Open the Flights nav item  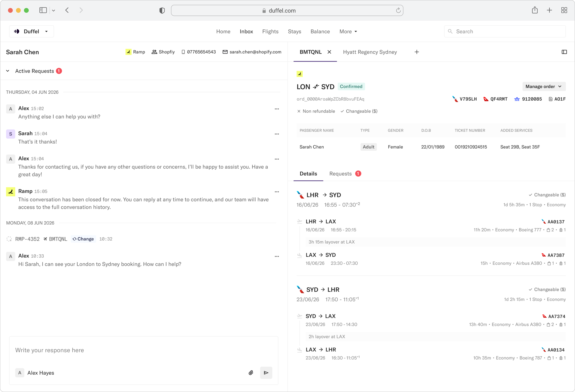[x=270, y=31]
